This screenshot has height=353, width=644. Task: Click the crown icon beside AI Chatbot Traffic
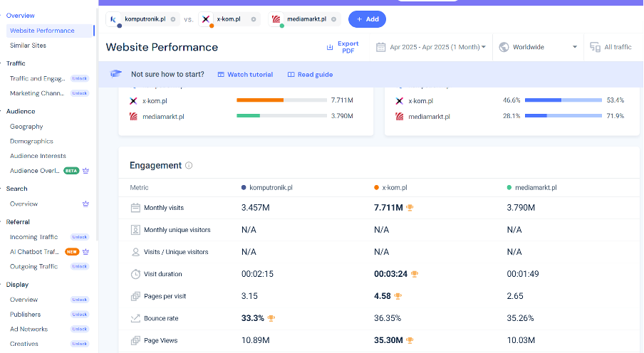click(85, 252)
